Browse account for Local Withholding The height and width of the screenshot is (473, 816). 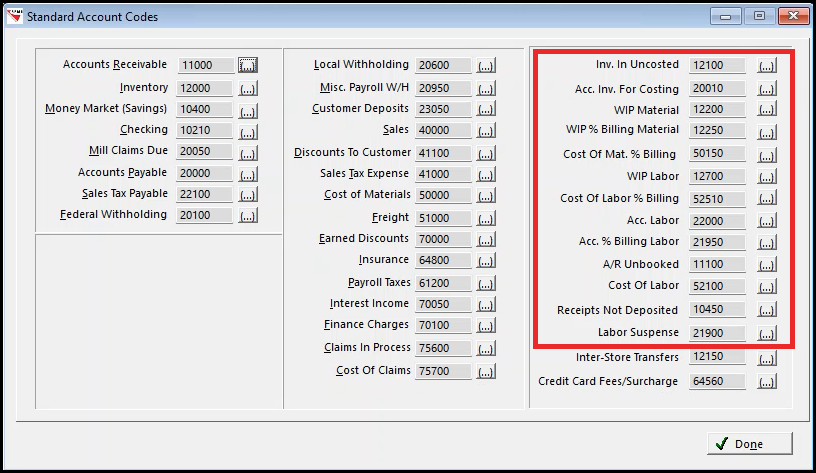click(486, 66)
